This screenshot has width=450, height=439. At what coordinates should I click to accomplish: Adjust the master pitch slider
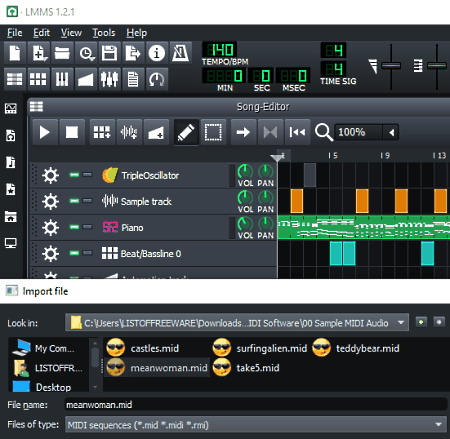(x=437, y=65)
